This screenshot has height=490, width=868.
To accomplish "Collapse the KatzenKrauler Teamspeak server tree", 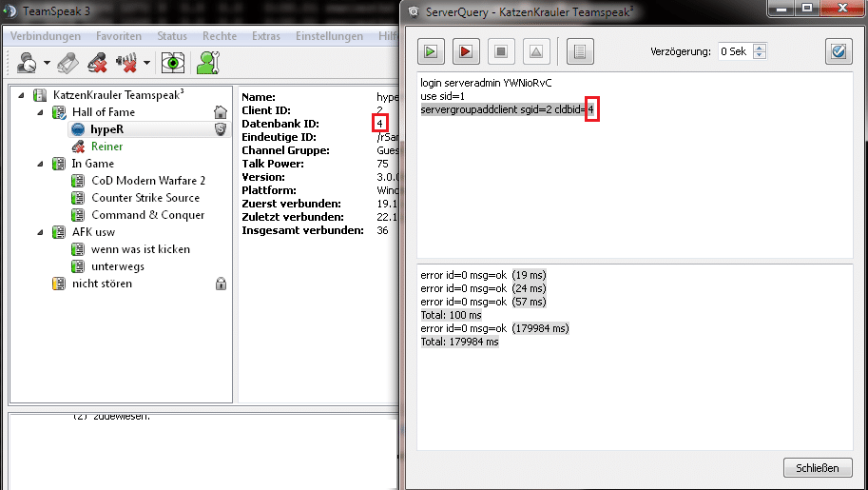I will pos(21,95).
